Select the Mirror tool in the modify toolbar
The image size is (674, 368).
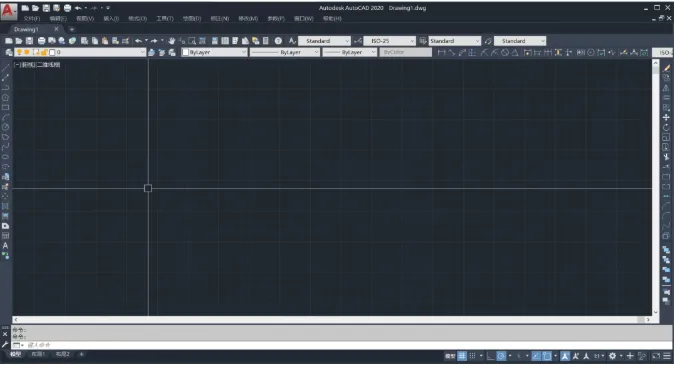coord(666,88)
